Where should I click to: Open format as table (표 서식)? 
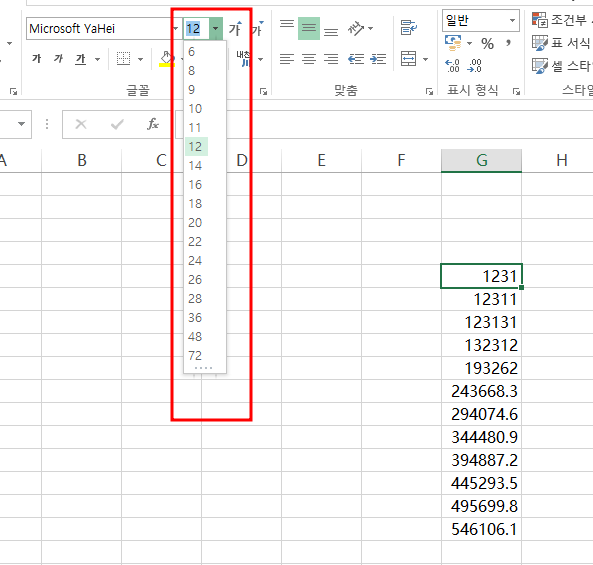click(x=562, y=43)
